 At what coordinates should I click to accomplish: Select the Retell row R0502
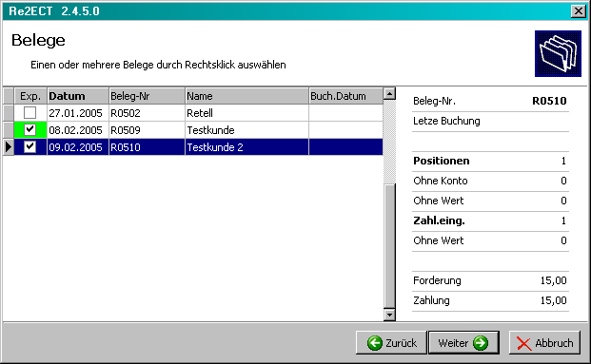pyautogui.click(x=193, y=112)
